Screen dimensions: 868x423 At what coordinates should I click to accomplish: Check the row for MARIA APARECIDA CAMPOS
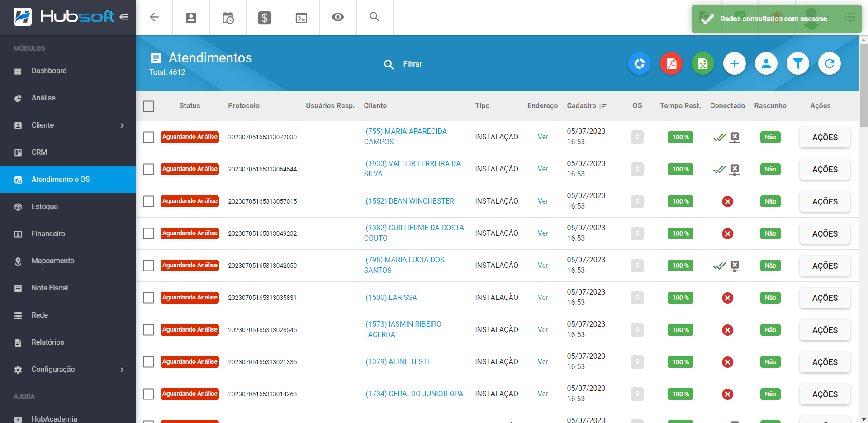coord(148,137)
